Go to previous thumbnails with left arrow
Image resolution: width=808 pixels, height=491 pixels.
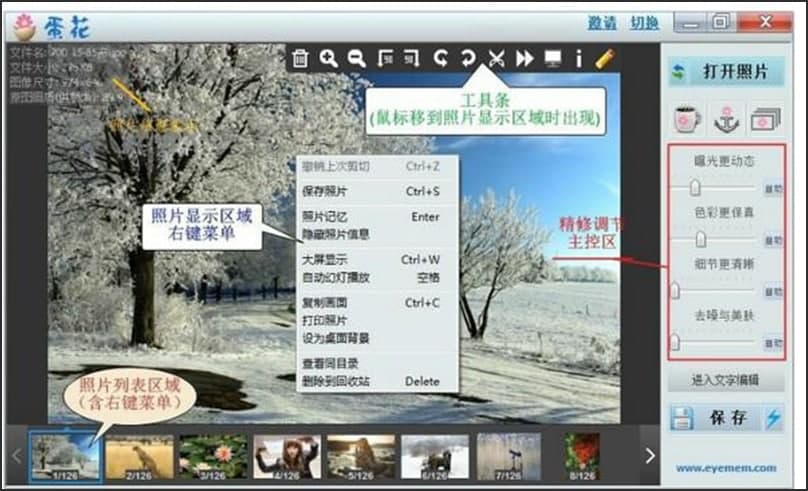click(16, 456)
